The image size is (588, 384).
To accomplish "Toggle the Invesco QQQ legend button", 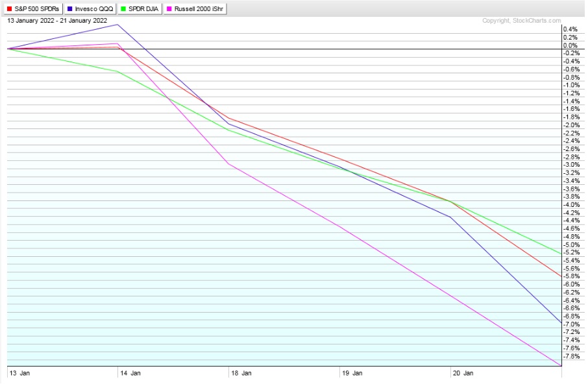I will point(90,8).
